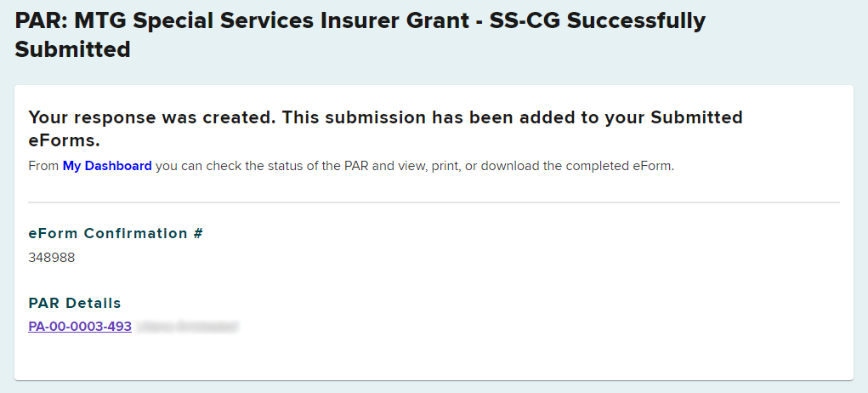The image size is (868, 393).
Task: Click the eForm Confirmation # label
Action: pyautogui.click(x=116, y=233)
